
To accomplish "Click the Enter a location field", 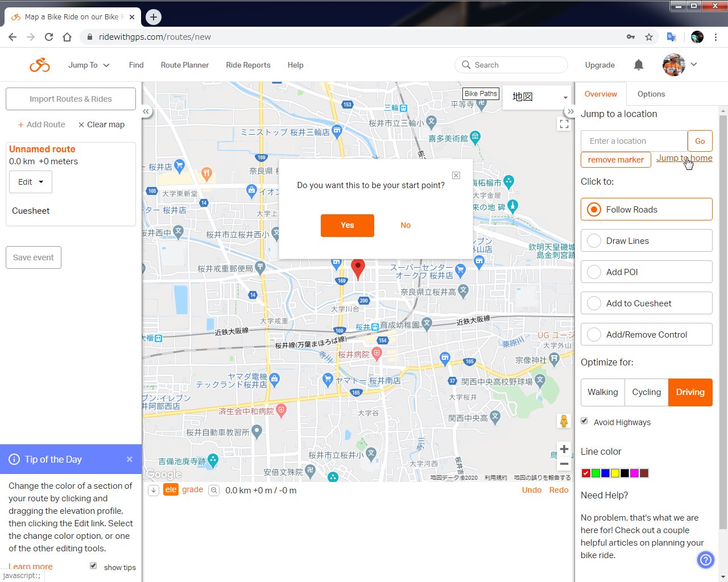I will pos(634,141).
